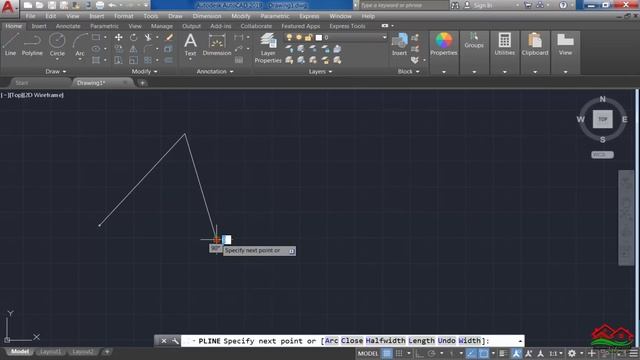Select the Line tool

pyautogui.click(x=11, y=44)
